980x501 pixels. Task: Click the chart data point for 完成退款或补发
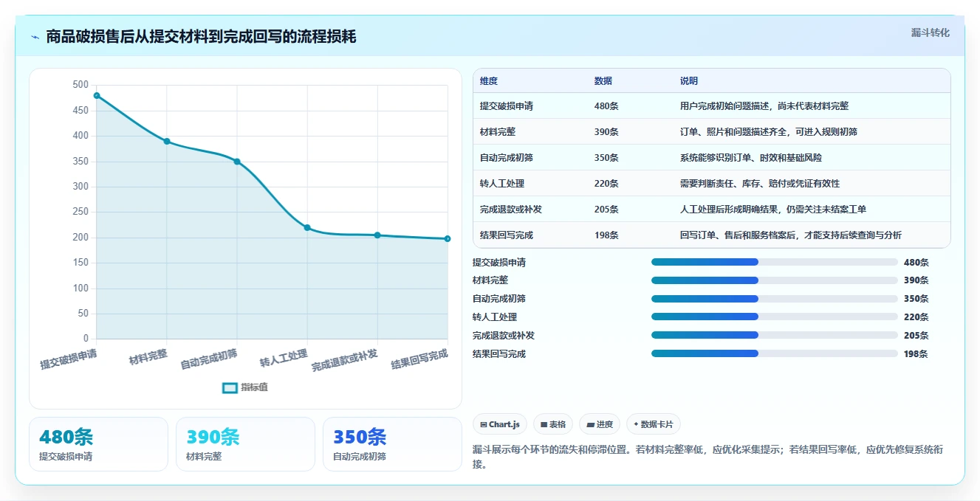(377, 235)
